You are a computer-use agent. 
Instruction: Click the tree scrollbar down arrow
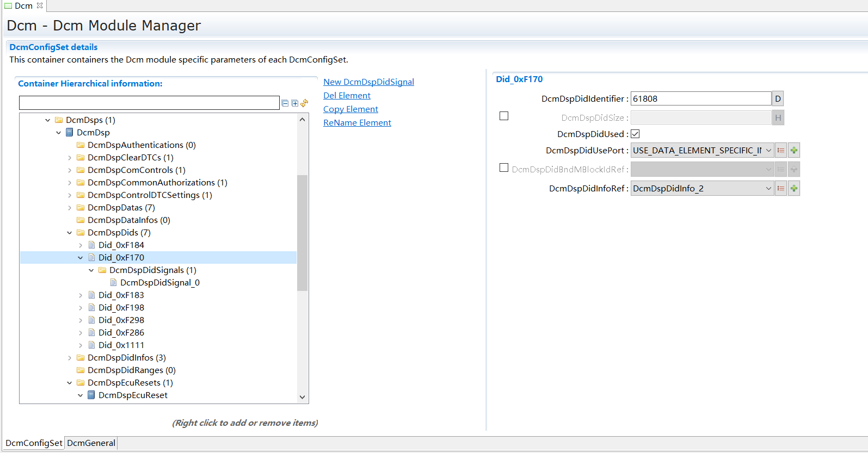pos(303,397)
